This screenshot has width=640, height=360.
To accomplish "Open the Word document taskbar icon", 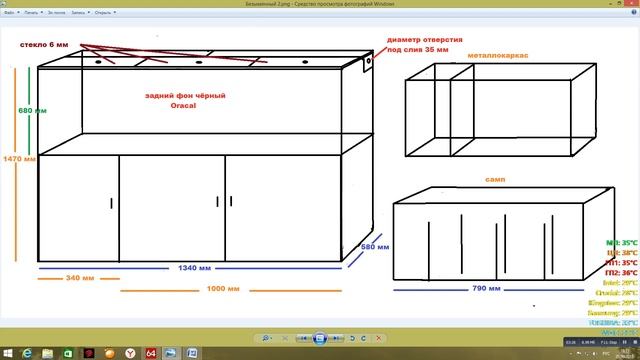I will 192,353.
